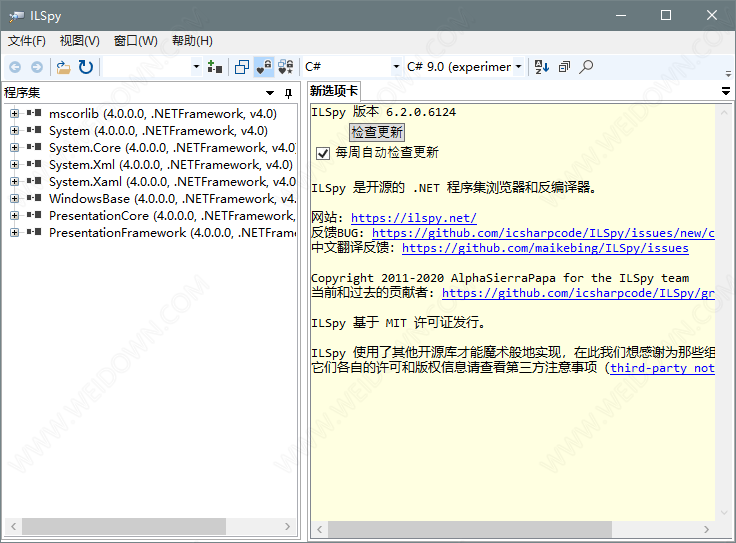
Task: Click the Forward navigation arrow
Action: [37, 67]
